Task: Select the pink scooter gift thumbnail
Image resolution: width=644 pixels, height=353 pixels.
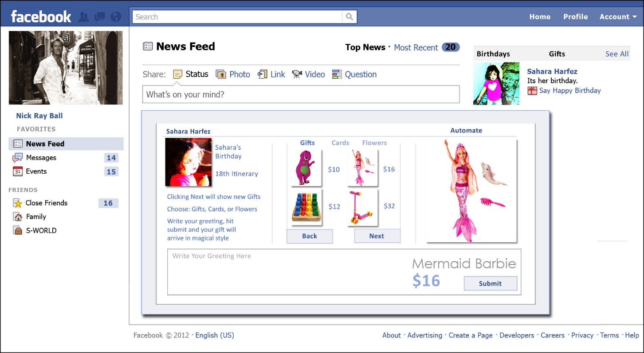Action: 363,207
